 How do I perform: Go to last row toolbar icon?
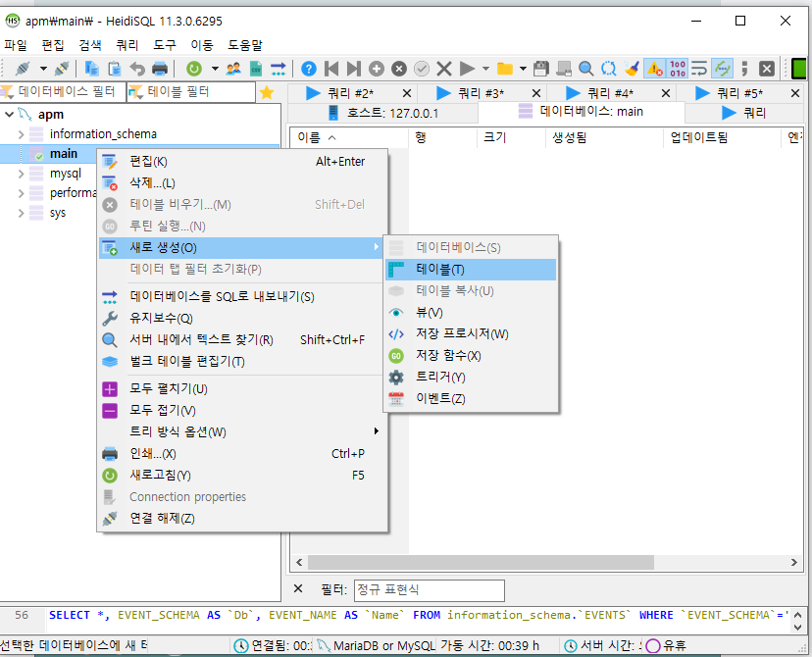pyautogui.click(x=354, y=69)
